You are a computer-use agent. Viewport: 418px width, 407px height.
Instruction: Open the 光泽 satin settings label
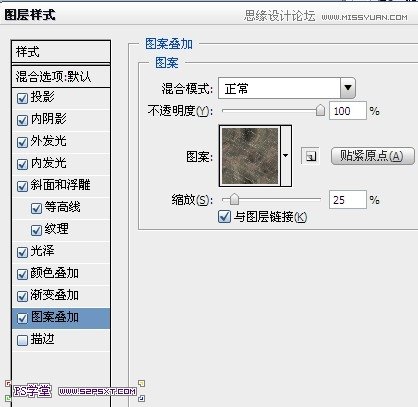(x=42, y=251)
